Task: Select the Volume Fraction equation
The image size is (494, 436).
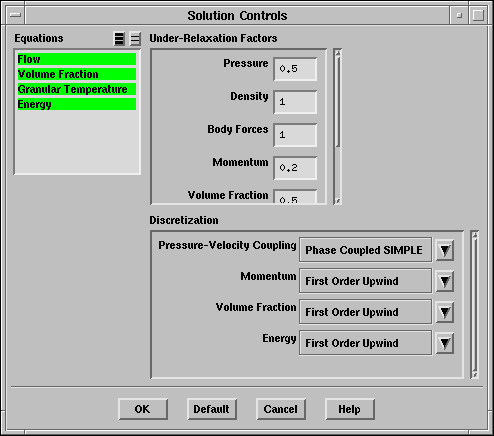Action: click(x=77, y=74)
